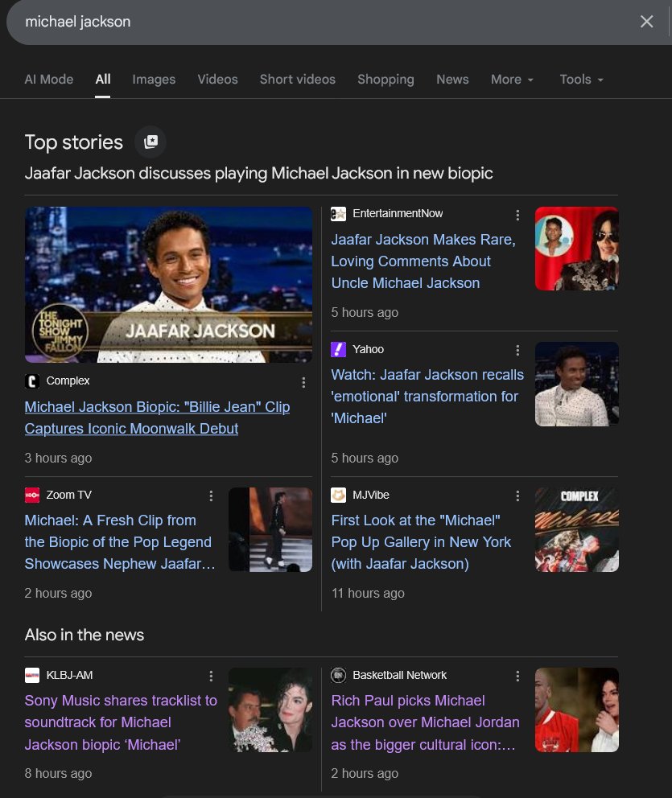Open the Images tab

pos(154,80)
